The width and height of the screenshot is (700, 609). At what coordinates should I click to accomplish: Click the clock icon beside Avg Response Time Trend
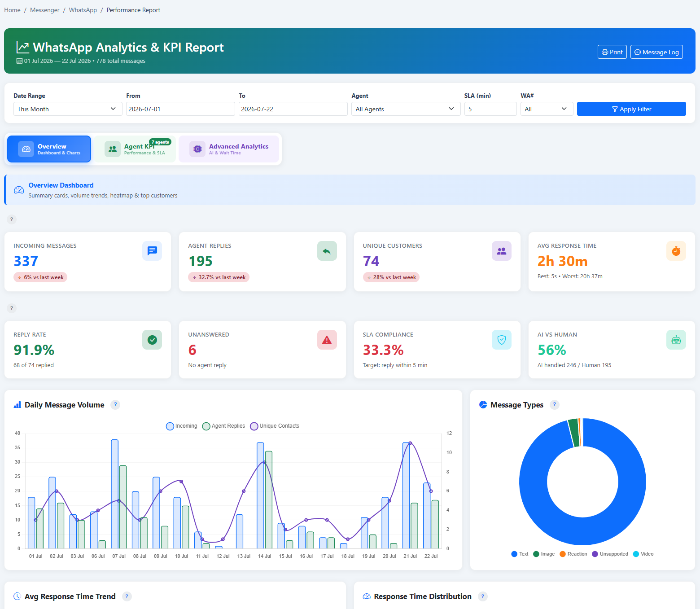click(x=17, y=596)
